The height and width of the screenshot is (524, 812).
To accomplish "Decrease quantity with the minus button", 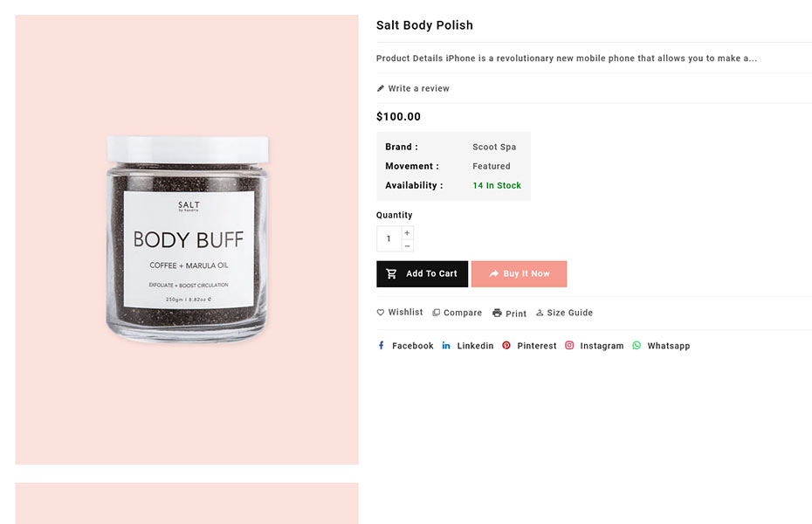I will point(407,245).
